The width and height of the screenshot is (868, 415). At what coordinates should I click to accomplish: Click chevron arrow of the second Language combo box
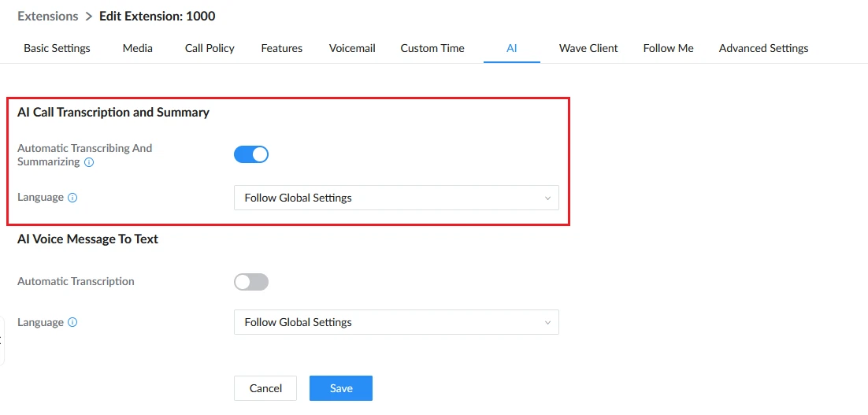click(547, 323)
